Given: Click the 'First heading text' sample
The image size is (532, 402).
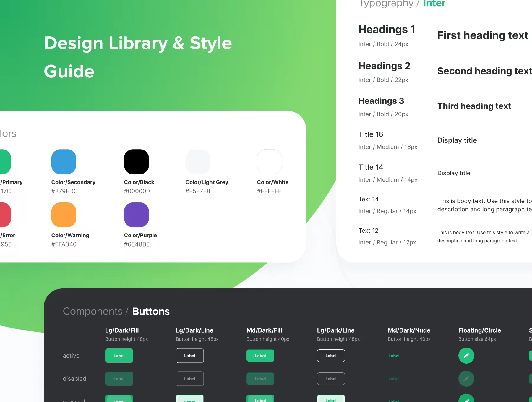Looking at the screenshot, I should [483, 35].
